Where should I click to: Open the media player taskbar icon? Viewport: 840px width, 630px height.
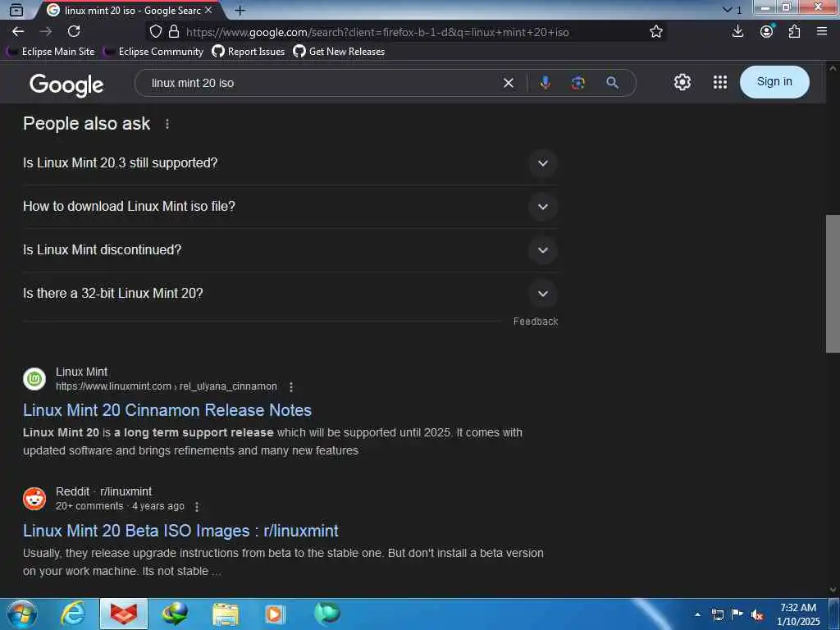pos(275,614)
